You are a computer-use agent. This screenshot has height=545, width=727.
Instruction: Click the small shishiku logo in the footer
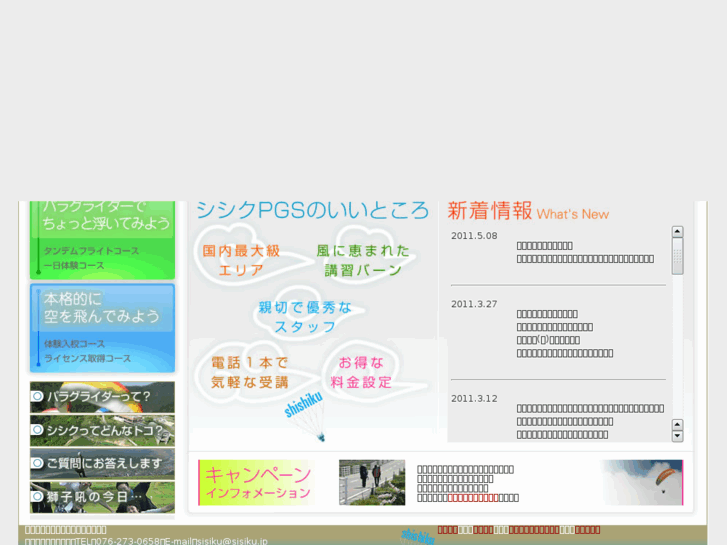click(418, 537)
